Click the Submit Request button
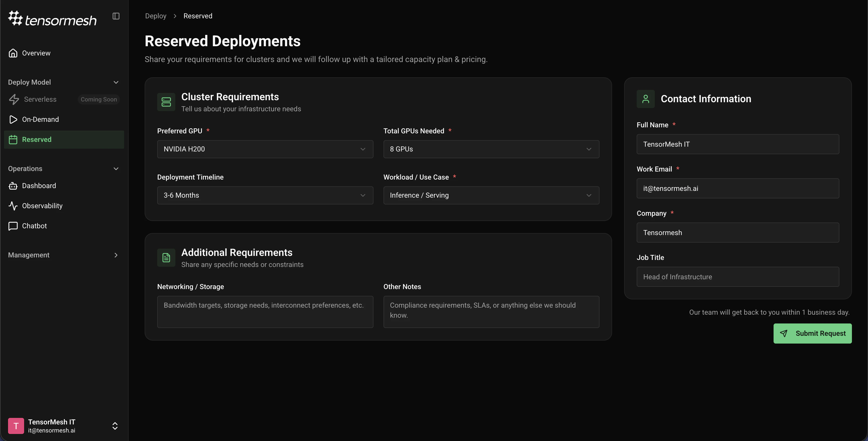The image size is (868, 441). [x=812, y=334]
